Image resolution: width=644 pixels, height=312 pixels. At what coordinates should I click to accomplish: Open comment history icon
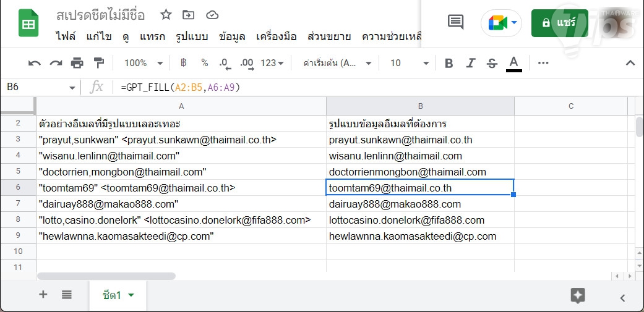(x=455, y=22)
